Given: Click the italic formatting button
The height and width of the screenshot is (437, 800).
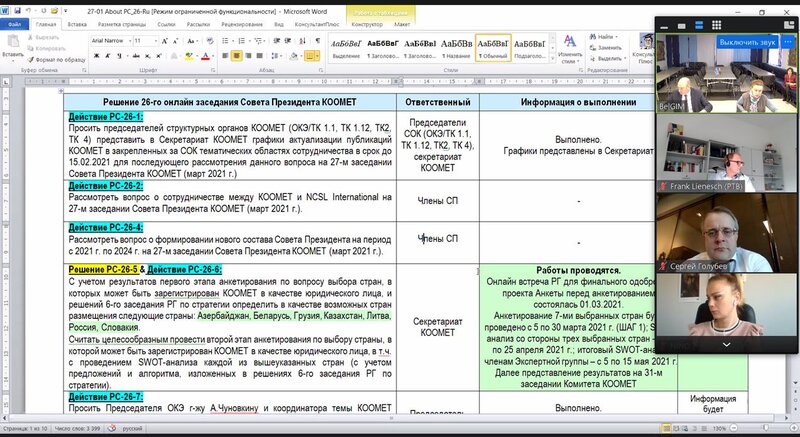Looking at the screenshot, I should [x=104, y=57].
